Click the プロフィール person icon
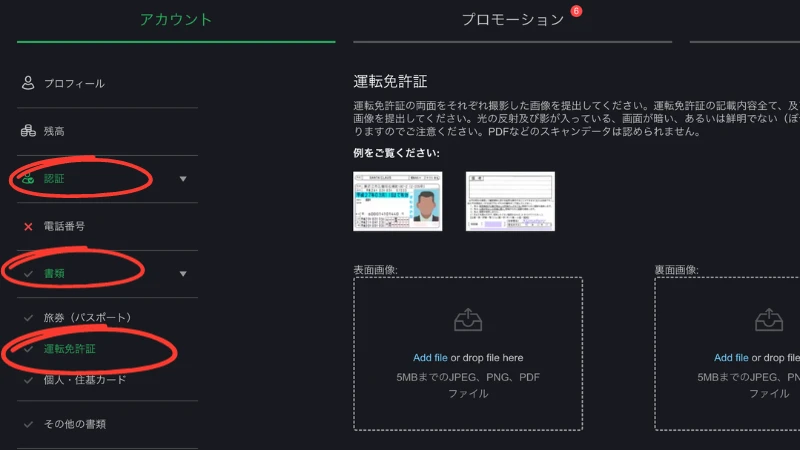Screen dimensions: 800x450 [x=28, y=83]
